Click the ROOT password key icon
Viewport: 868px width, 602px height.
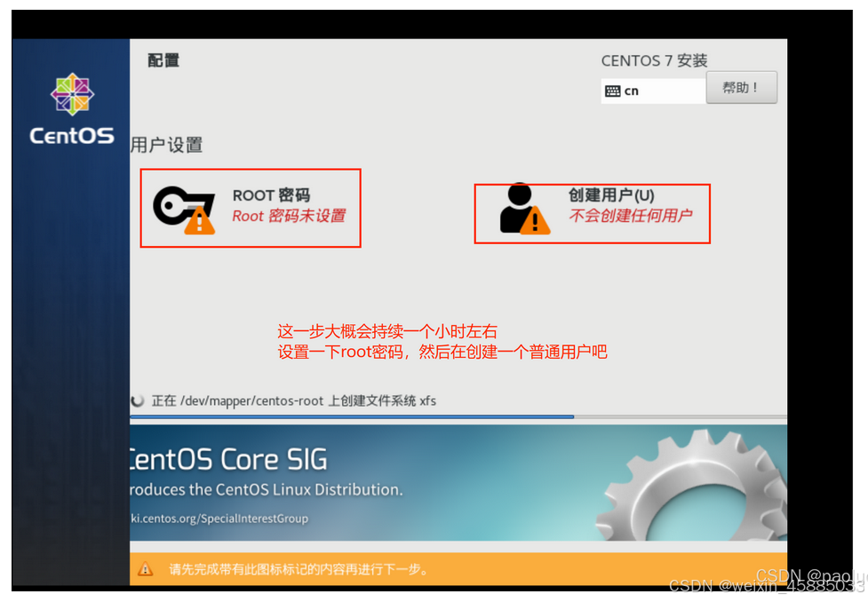pos(184,210)
